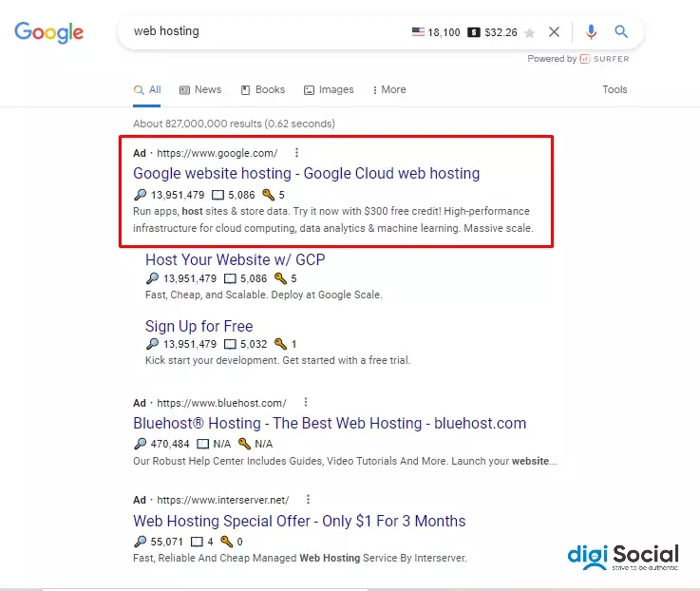Open Google website hosting ad link
Image resolution: width=700 pixels, height=591 pixels.
coord(306,173)
